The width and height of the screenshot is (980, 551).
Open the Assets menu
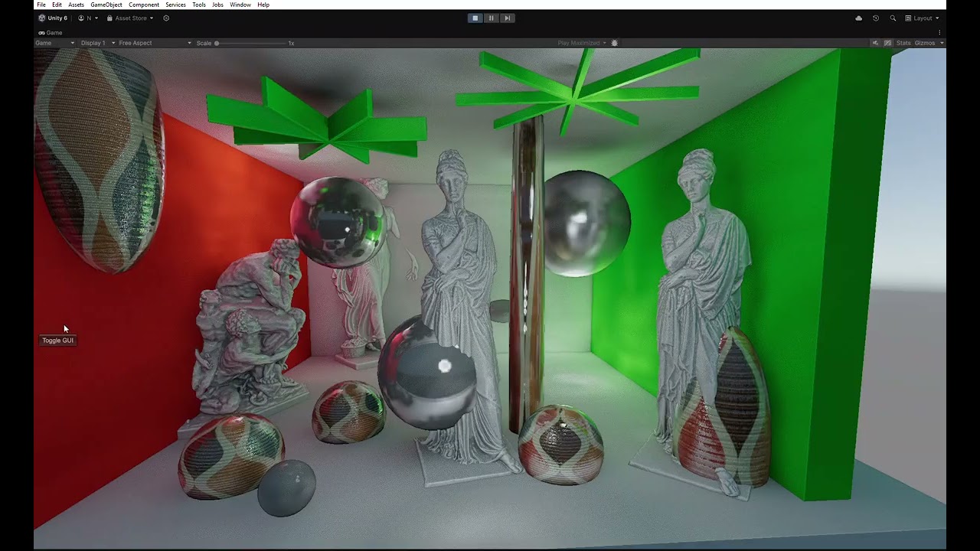point(76,5)
